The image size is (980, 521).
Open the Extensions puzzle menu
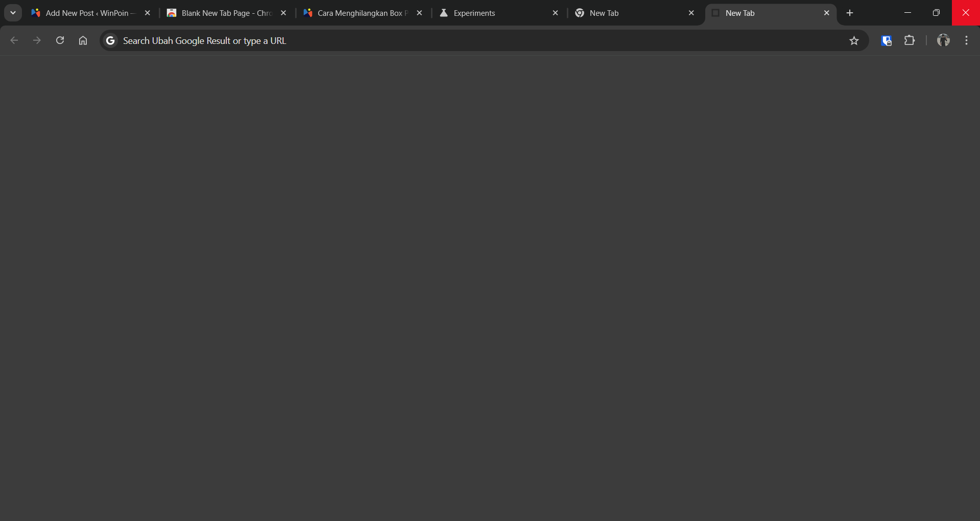[910, 40]
